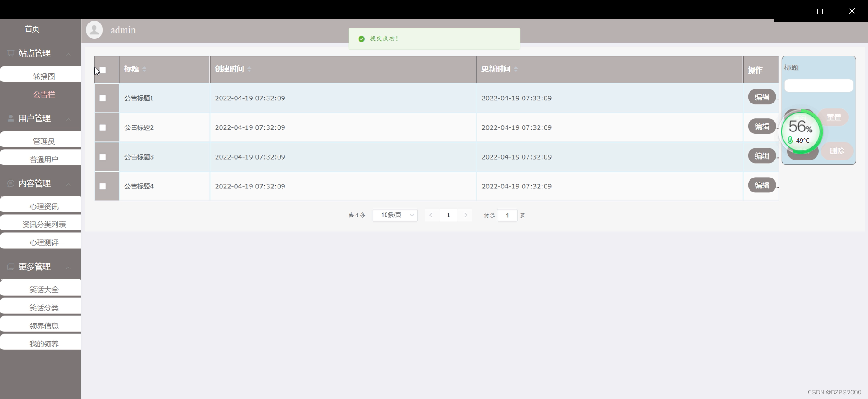Sort by 创建时间 column arrows
This screenshot has width=868, height=399.
[x=249, y=69]
